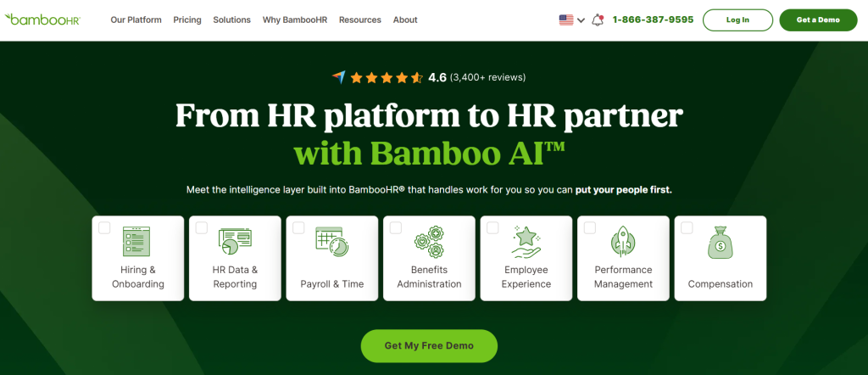Check the HR Data & Reporting checkbox
This screenshot has height=375, width=868.
click(x=202, y=227)
